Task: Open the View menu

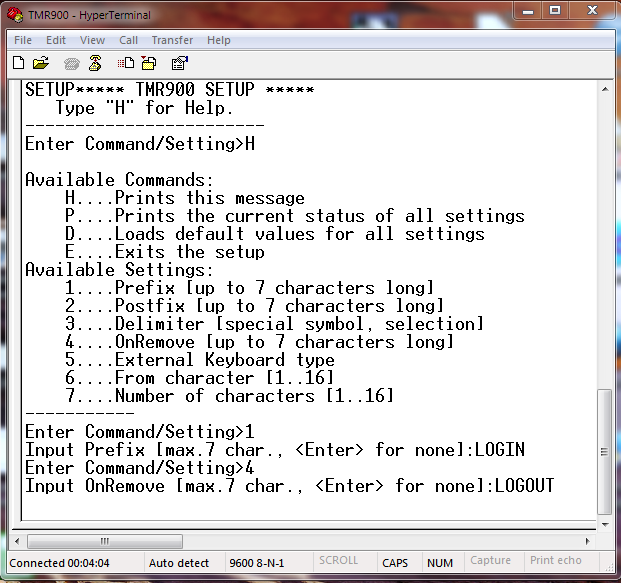Action: [x=92, y=40]
